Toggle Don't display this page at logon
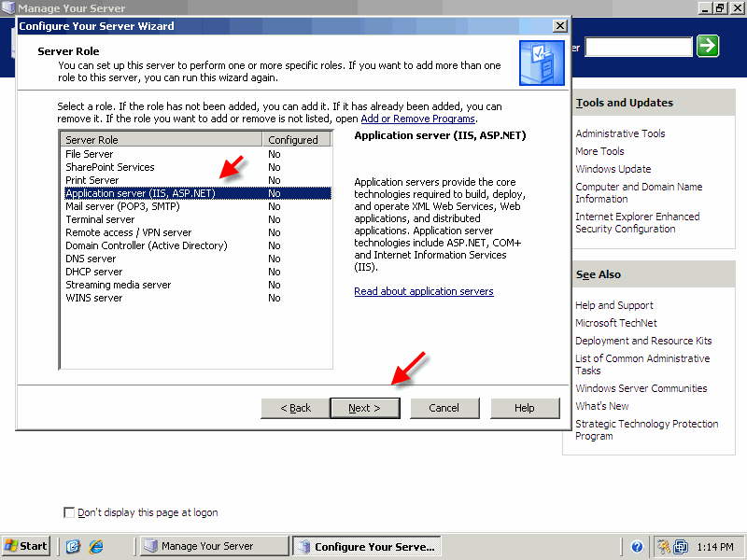Screen dimensions: 747x560 69,512
